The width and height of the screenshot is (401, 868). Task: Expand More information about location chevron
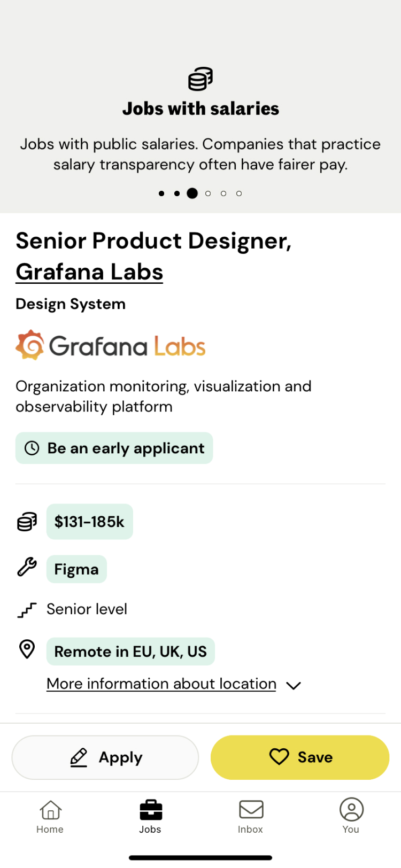pos(294,685)
